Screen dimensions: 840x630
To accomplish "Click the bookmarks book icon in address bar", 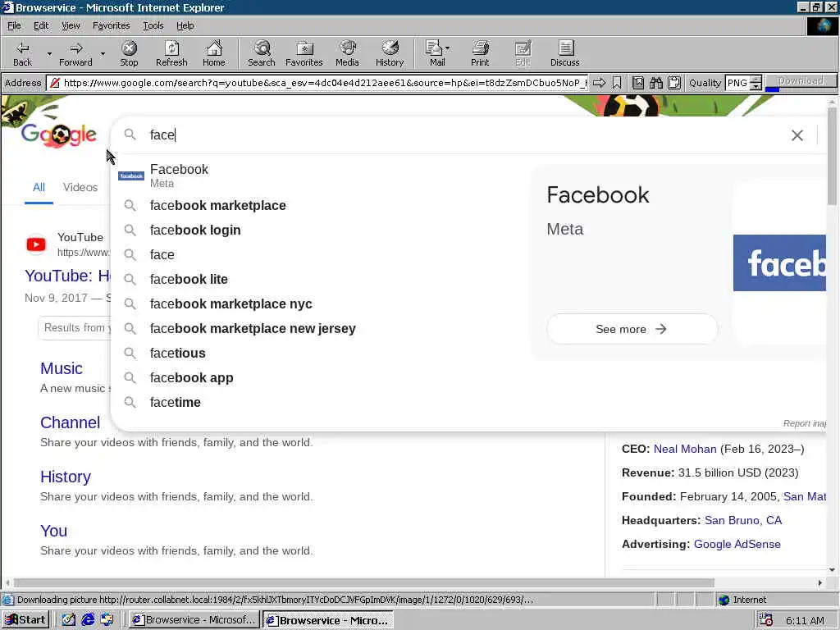I will pyautogui.click(x=638, y=83).
